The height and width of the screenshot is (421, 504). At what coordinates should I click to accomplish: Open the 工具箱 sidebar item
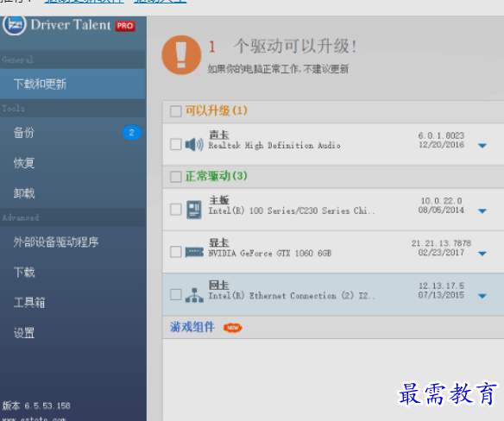pos(73,303)
